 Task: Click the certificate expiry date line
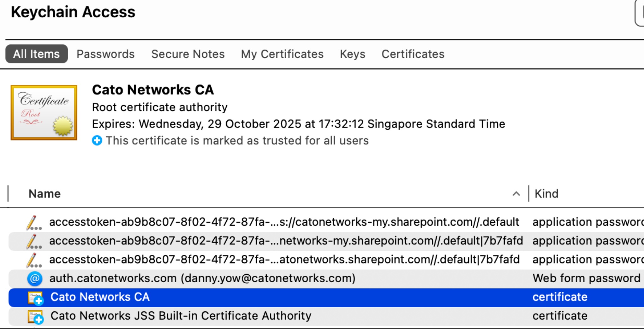tap(299, 124)
